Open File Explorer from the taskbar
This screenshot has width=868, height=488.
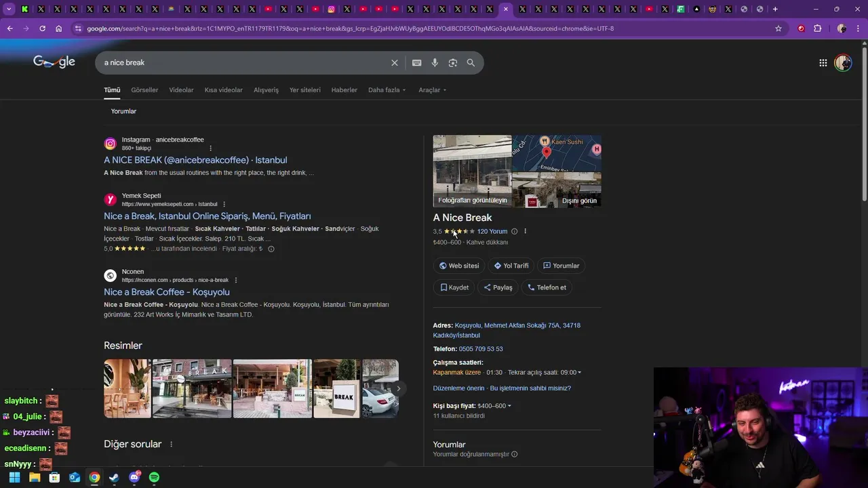tap(35, 477)
